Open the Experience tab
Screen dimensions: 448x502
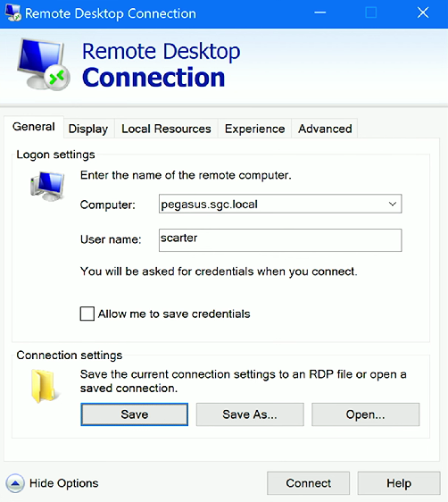point(254,129)
